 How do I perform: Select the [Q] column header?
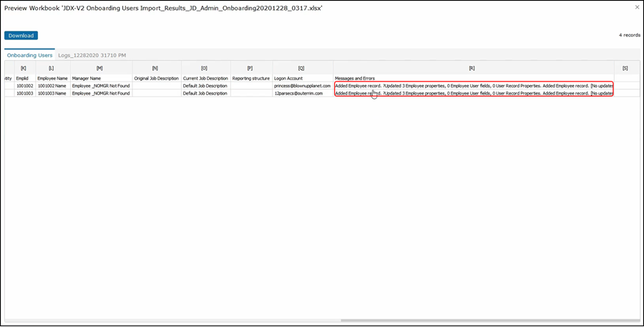tap(302, 67)
